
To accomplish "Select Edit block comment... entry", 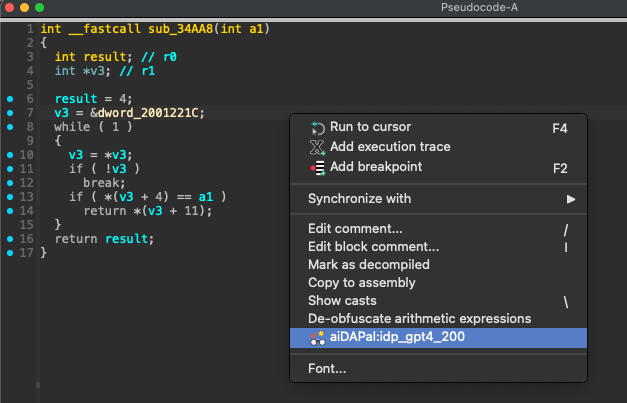I will [373, 247].
